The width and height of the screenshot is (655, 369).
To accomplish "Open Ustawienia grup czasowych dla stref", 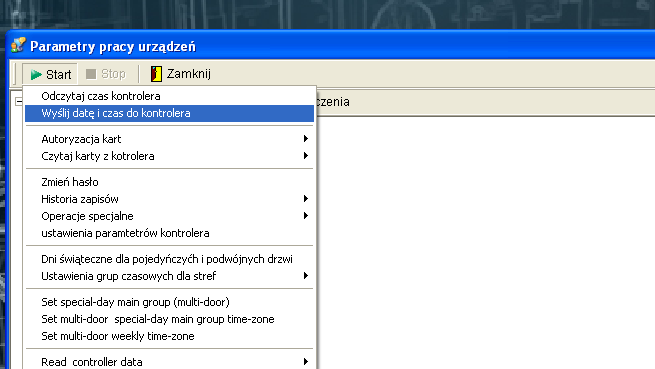I will pyautogui.click(x=169, y=276).
